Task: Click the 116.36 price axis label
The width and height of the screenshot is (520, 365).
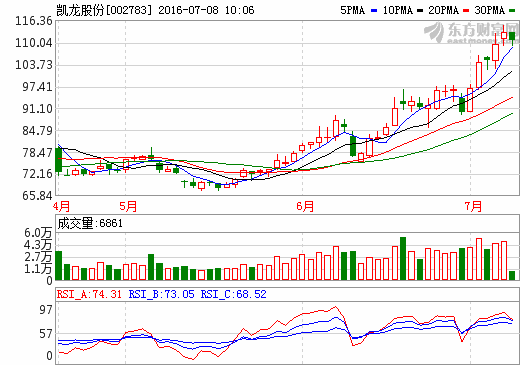Action: tap(34, 21)
